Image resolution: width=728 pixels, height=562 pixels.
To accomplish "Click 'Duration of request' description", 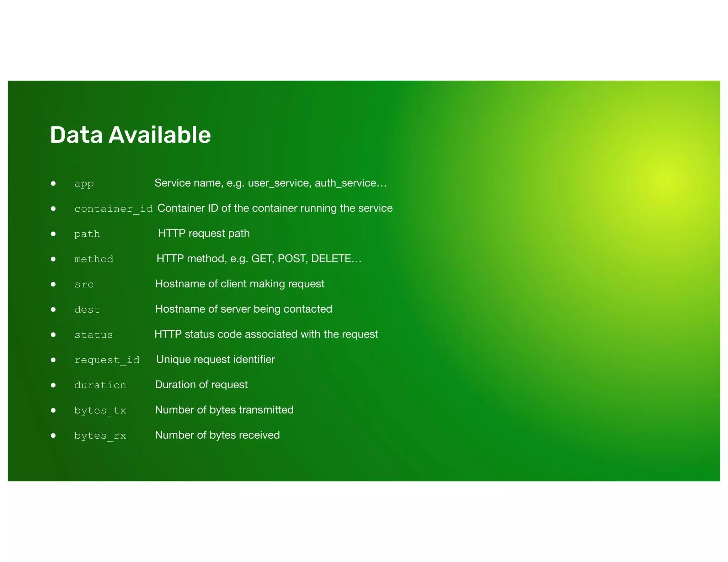I will coord(201,385).
